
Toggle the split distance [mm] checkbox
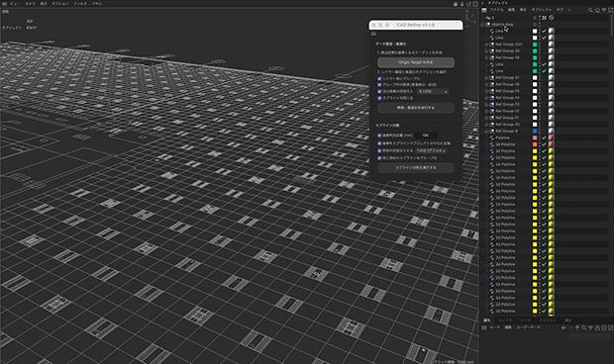pos(379,136)
